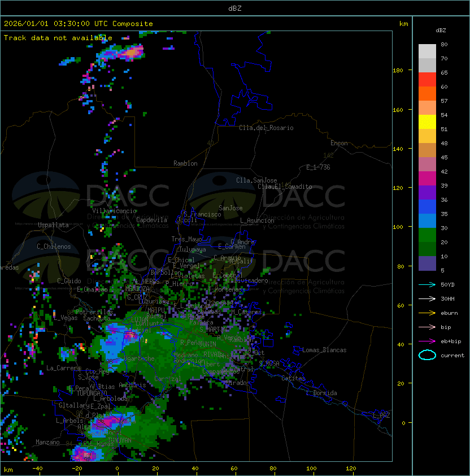Click the 'Manzano' map label

click(x=47, y=442)
